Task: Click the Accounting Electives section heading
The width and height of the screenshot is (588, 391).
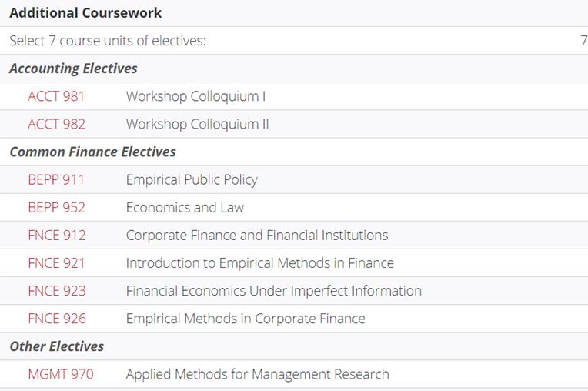Action: [x=74, y=69]
